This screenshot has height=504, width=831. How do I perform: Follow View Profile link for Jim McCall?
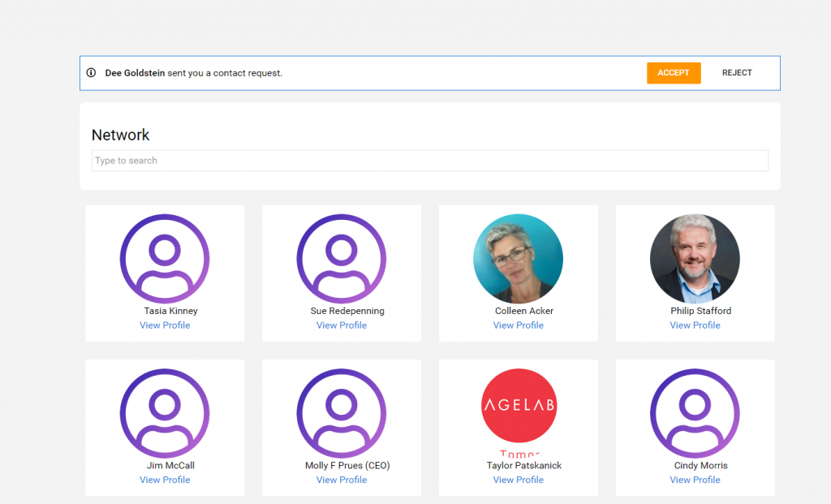165,480
